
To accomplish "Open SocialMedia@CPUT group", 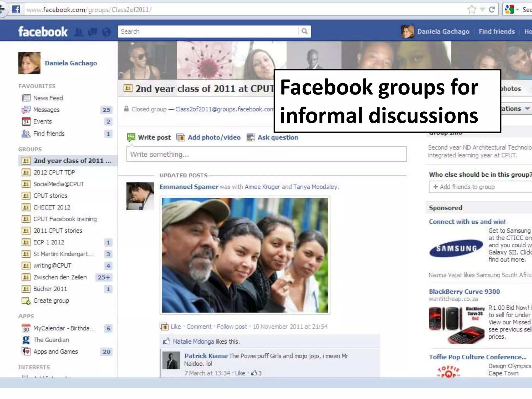I will tap(58, 184).
